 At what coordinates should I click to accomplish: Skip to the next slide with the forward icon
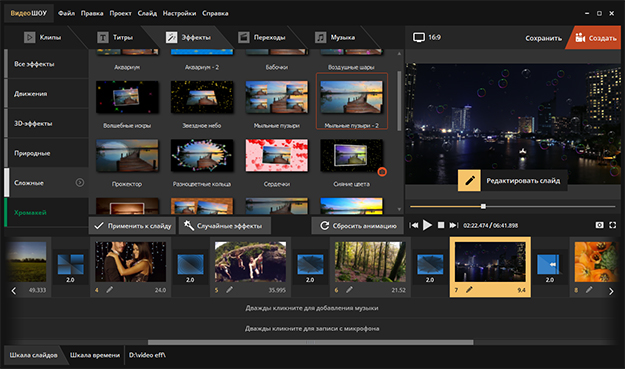454,225
